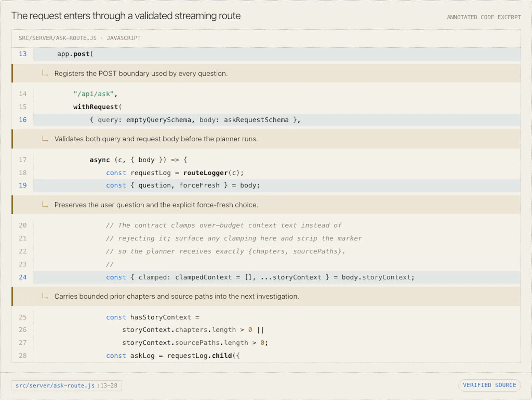This screenshot has width=532, height=400.
Task: Click the 'const requestLog = routeLogger(c);' line
Action: click(175, 173)
